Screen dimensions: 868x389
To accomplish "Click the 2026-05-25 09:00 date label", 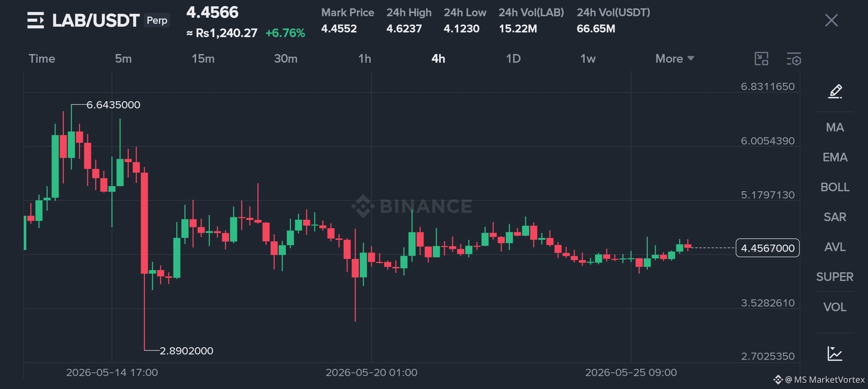I will click(631, 372).
